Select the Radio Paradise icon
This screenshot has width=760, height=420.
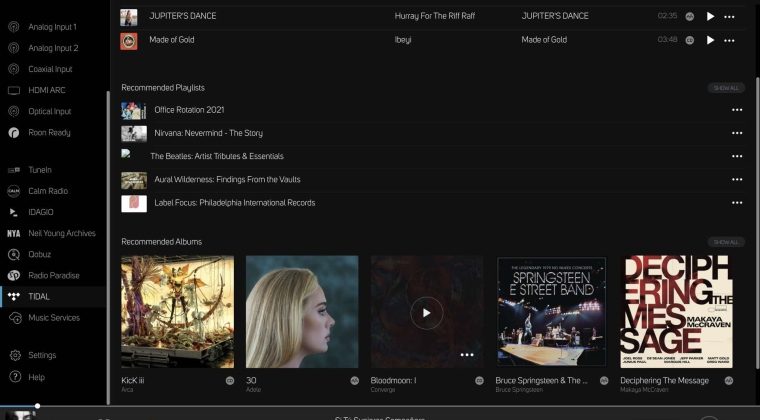pos(15,276)
